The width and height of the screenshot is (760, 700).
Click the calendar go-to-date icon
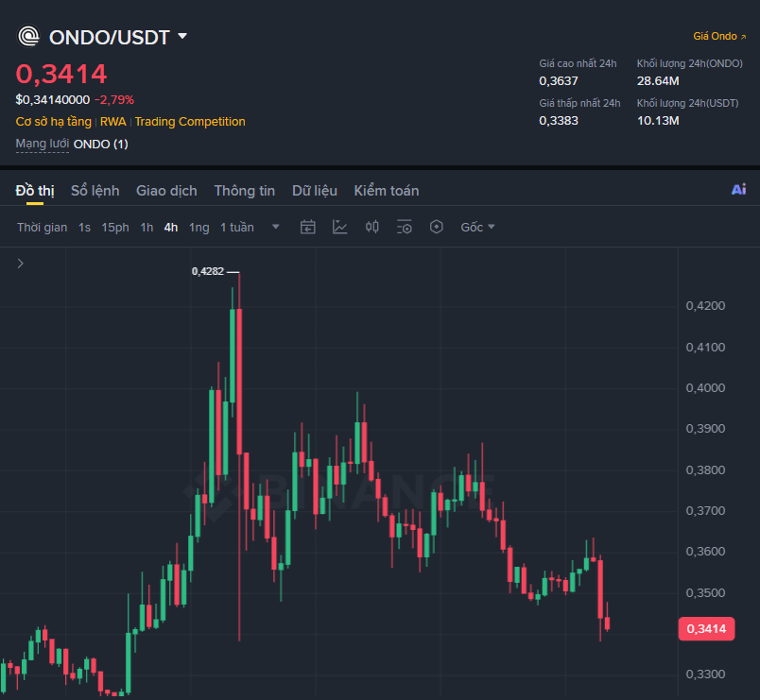click(308, 227)
